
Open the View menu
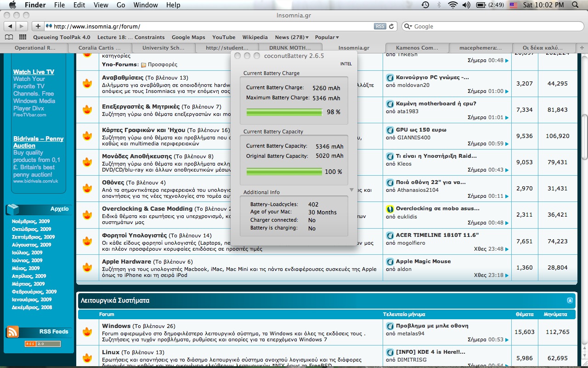point(101,5)
